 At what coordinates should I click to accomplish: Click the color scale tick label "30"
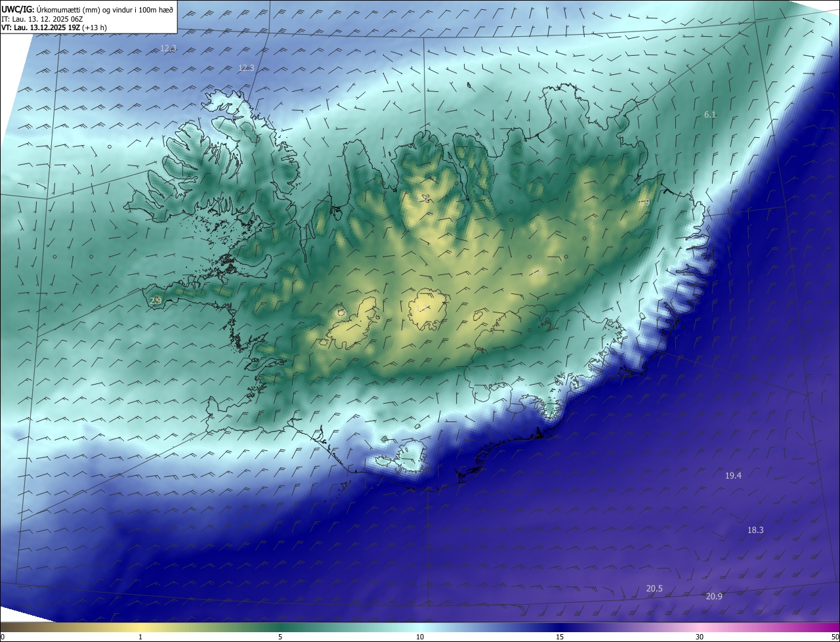click(700, 637)
